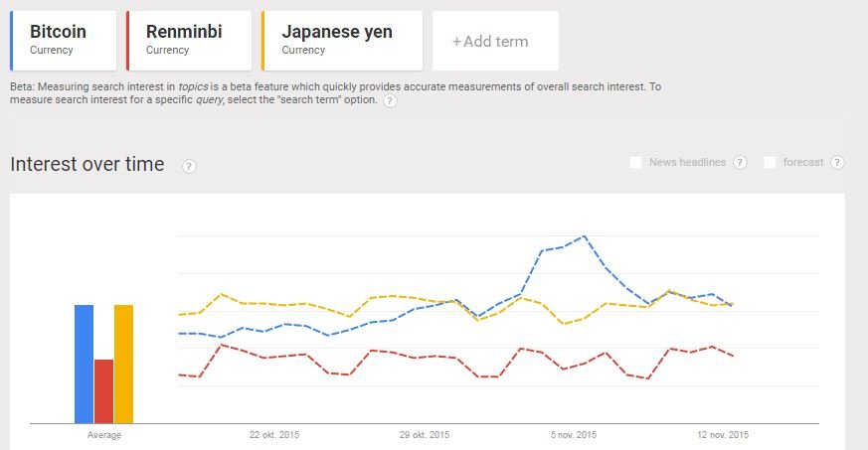
Task: Select the 12 nov. 2015 axis label
Action: pyautogui.click(x=723, y=435)
